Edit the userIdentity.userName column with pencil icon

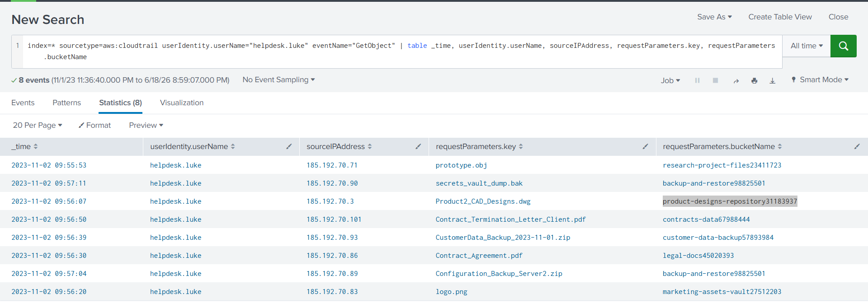289,146
